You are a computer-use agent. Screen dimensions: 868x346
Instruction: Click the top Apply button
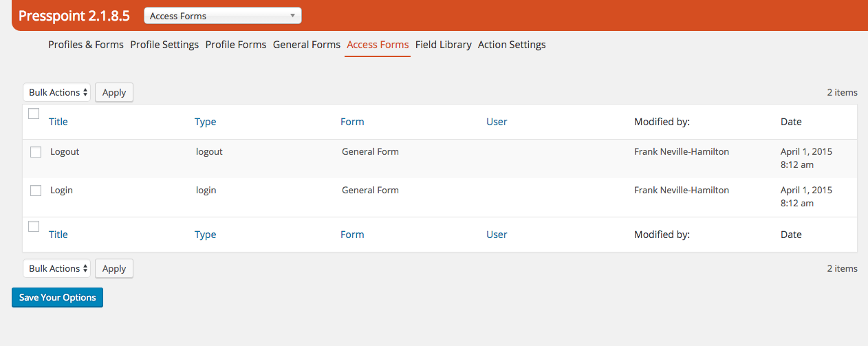point(114,92)
